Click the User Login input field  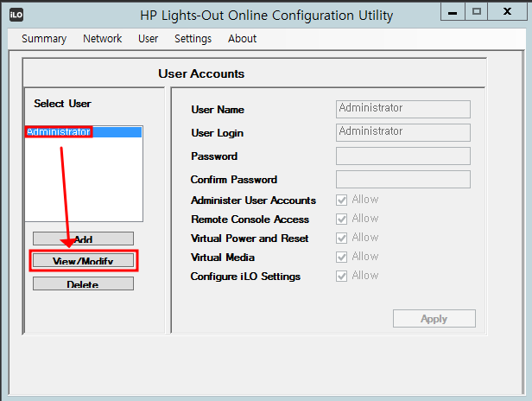click(x=403, y=132)
